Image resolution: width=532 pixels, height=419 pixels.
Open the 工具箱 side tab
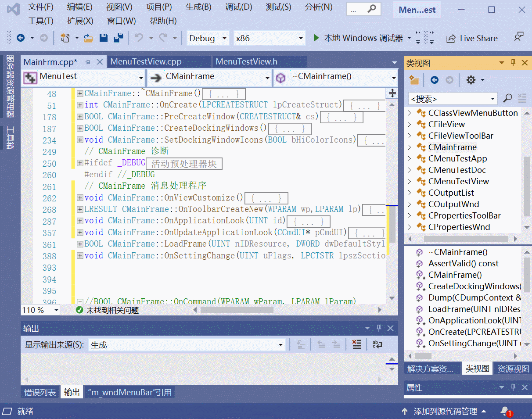point(11,138)
